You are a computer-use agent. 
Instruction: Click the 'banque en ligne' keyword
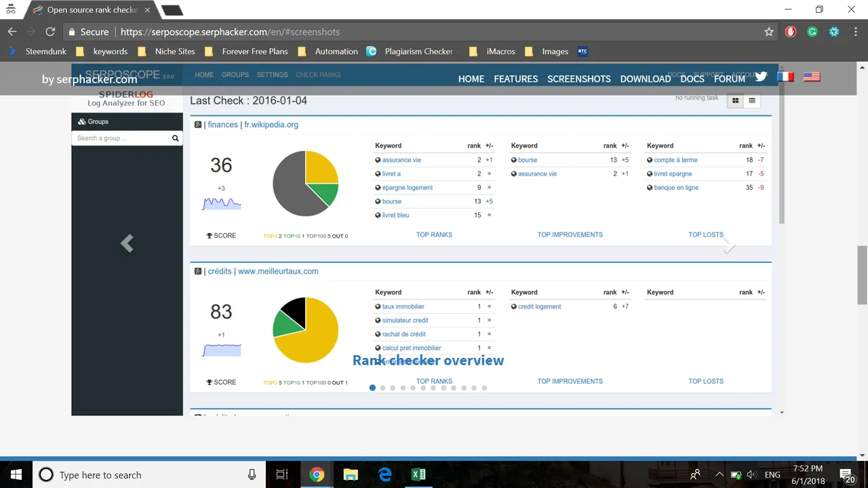676,188
